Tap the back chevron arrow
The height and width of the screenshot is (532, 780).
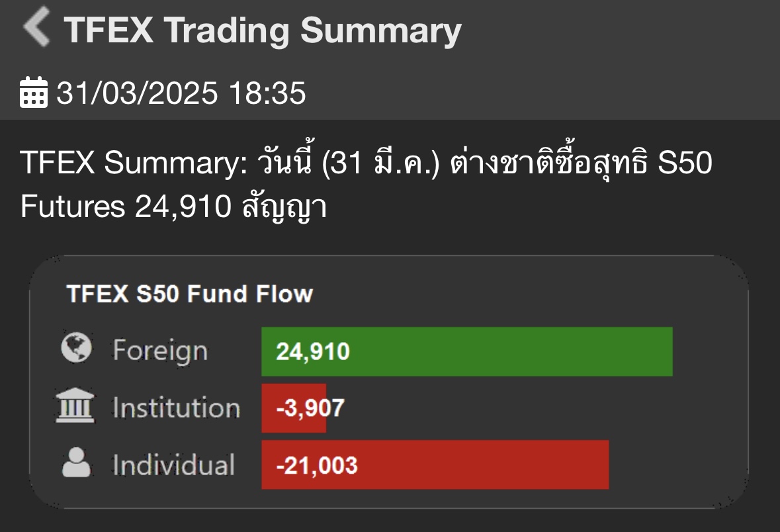tap(36, 29)
